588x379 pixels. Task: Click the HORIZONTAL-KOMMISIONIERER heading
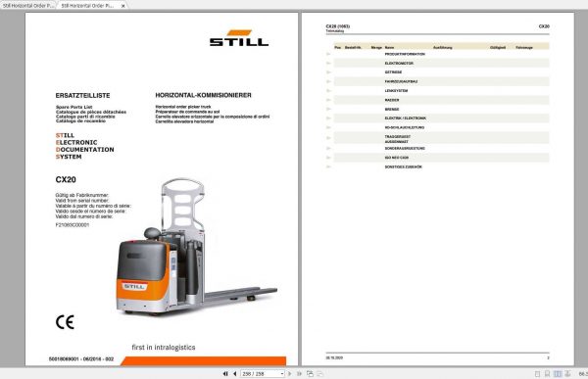click(203, 95)
